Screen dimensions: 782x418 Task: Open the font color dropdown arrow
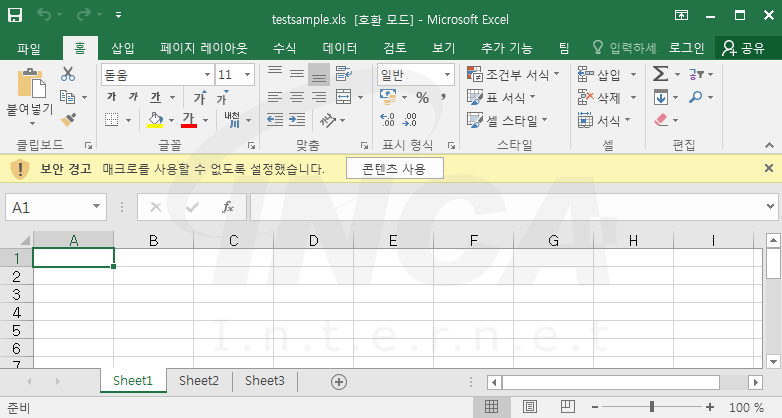pyautogui.click(x=205, y=120)
